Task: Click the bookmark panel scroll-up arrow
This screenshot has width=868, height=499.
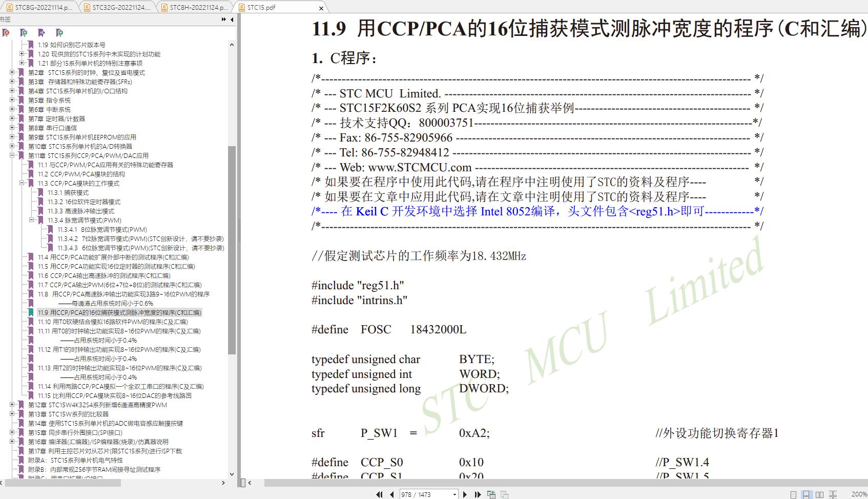Action: point(232,45)
